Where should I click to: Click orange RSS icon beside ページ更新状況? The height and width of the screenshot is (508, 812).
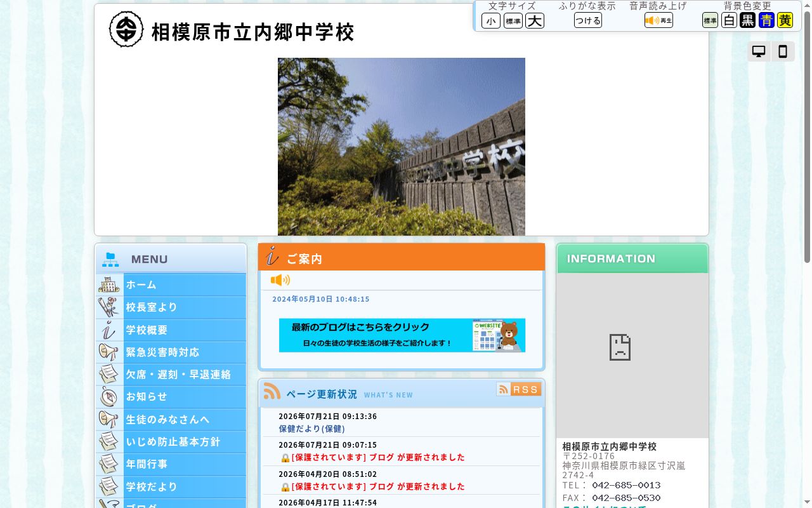(x=272, y=391)
